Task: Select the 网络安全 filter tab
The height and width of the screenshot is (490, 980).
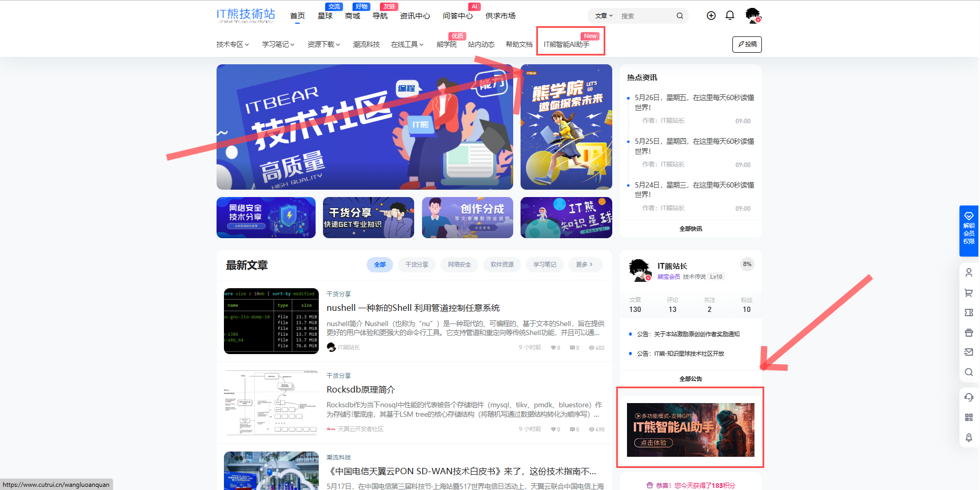Action: (x=459, y=264)
